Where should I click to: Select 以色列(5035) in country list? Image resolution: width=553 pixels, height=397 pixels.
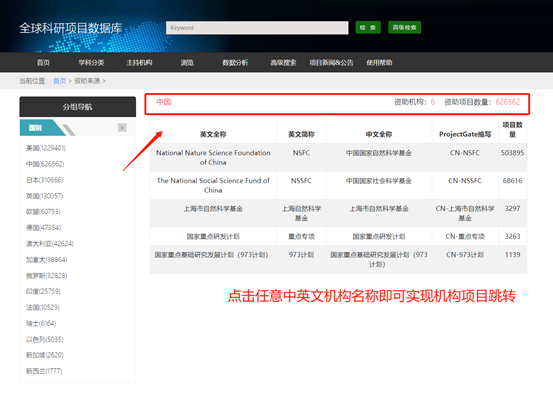(45, 340)
